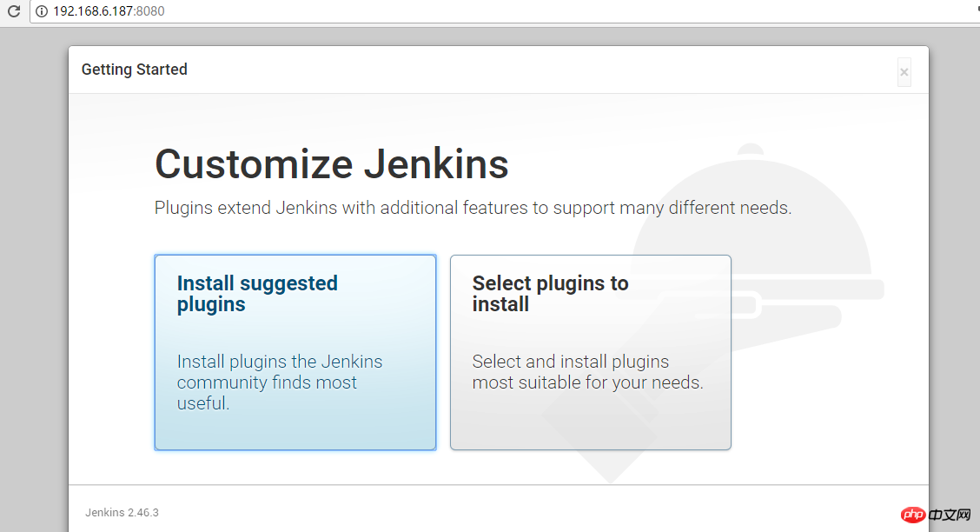Click the red php circle in the footer logo
Image resolution: width=980 pixels, height=532 pixels.
[x=913, y=515]
